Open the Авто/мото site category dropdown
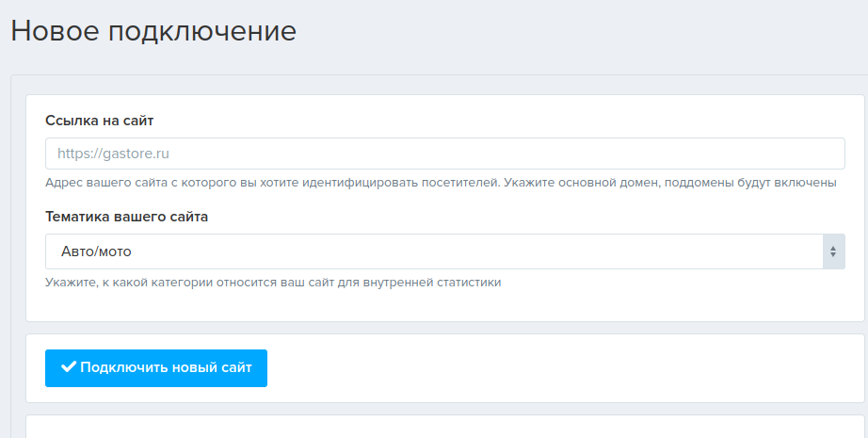The width and height of the screenshot is (868, 438). (445, 251)
